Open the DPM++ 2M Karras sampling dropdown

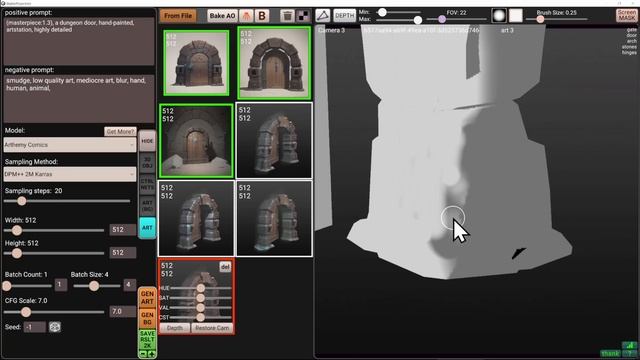70,174
